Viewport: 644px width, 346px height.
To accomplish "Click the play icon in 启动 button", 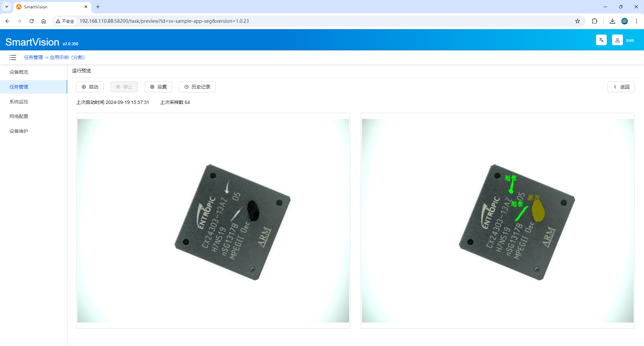I will click(x=84, y=87).
